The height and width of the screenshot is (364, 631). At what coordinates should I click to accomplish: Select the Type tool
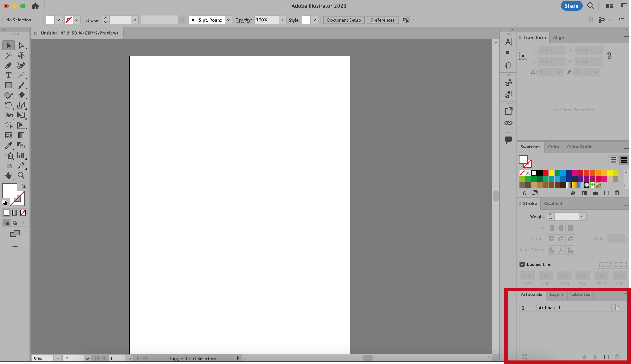pos(8,76)
